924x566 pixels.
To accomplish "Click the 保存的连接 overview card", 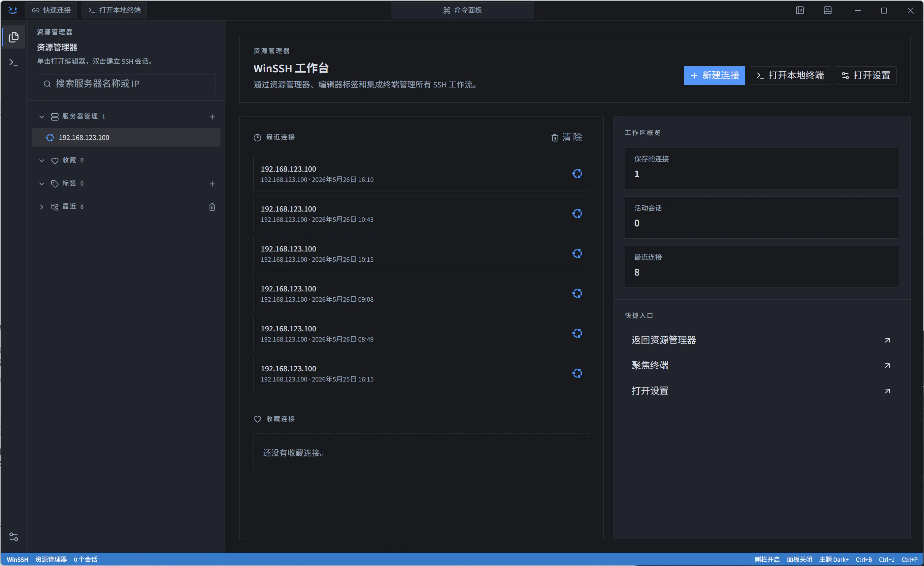I will [x=761, y=168].
